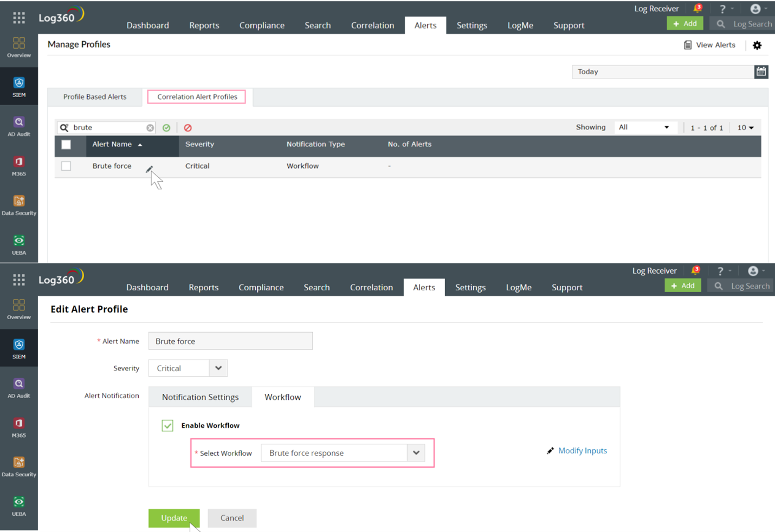The image size is (775, 532).
Task: Click the Update button
Action: pyautogui.click(x=173, y=518)
